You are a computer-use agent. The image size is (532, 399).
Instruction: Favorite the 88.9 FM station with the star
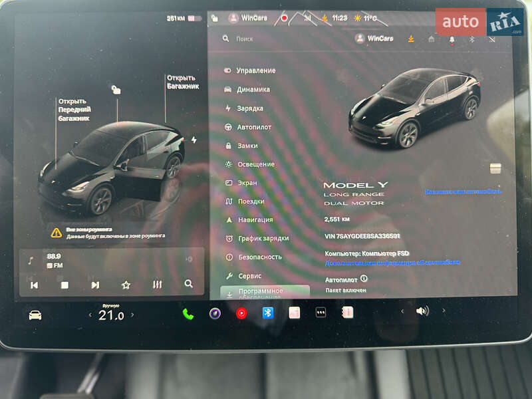[x=126, y=284]
